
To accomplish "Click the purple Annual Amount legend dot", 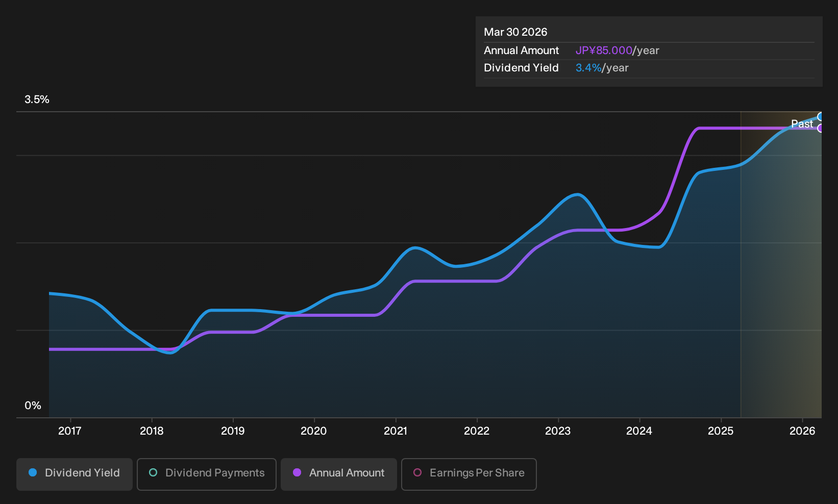I will [297, 472].
